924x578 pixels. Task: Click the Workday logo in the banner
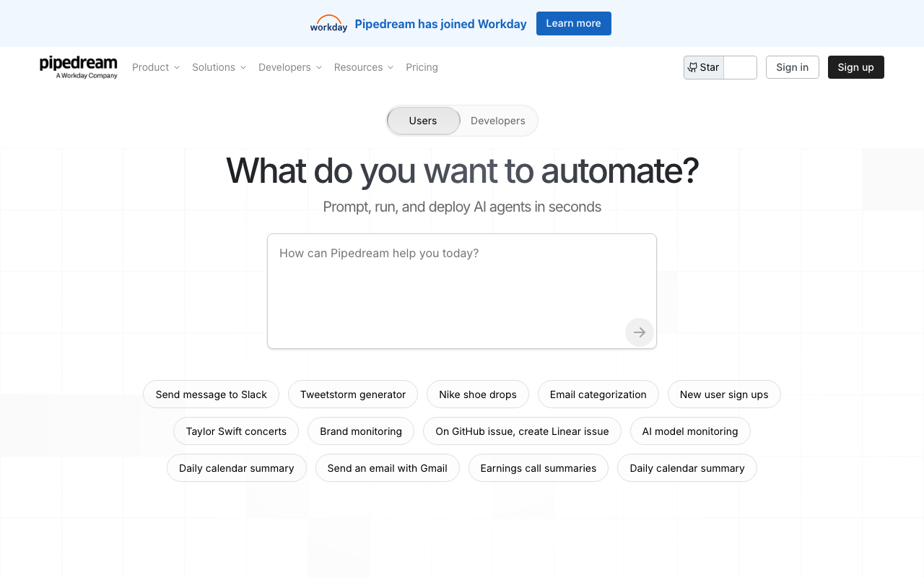pos(328,24)
